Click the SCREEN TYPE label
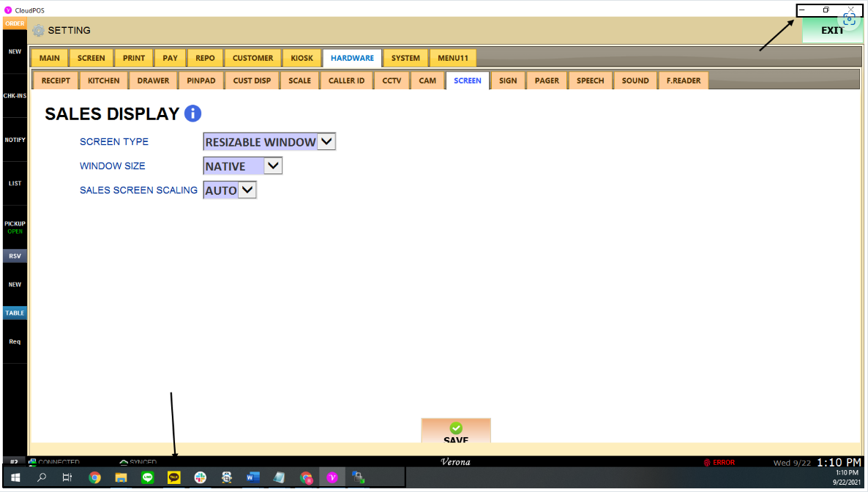The height and width of the screenshot is (492, 868). [x=114, y=142]
